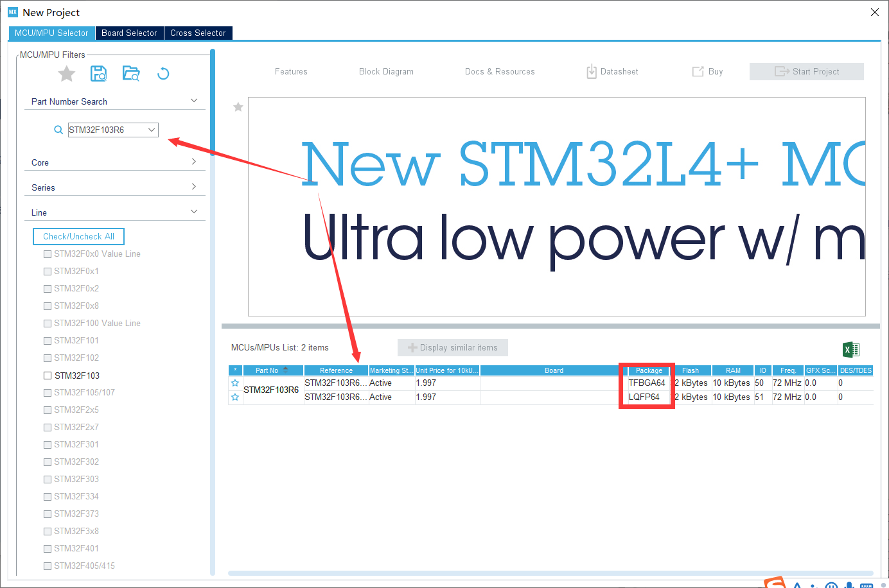
Task: Click the Datasheet download icon
Action: [x=592, y=71]
